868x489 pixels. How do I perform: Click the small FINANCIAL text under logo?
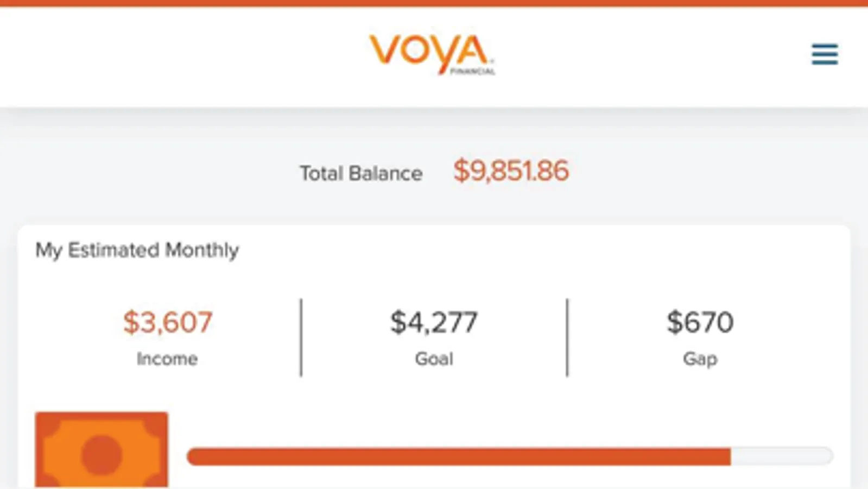click(473, 72)
